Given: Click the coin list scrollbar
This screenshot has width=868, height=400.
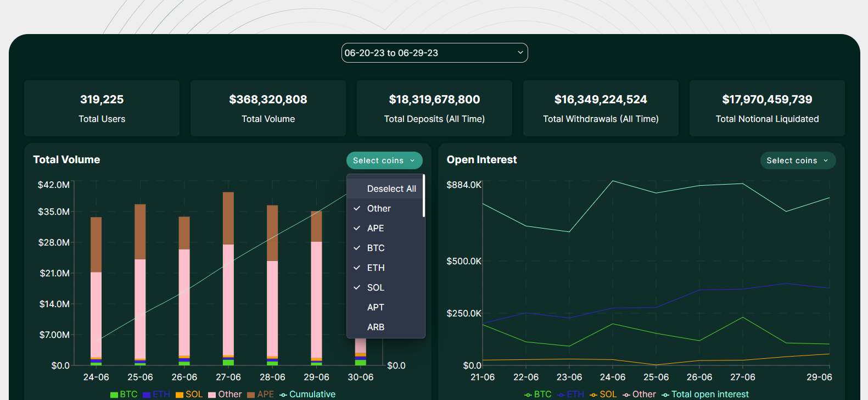Looking at the screenshot, I should pos(424,196).
